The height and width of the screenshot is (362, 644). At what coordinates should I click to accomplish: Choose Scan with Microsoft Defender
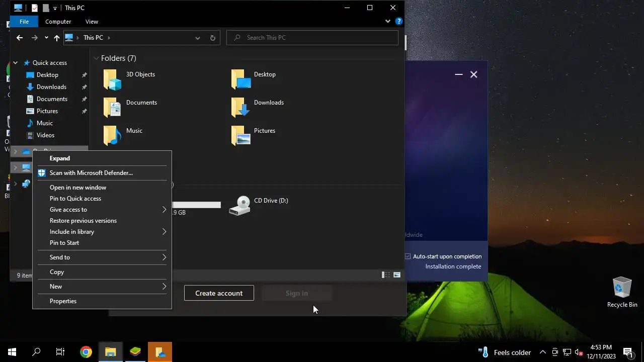pyautogui.click(x=102, y=173)
